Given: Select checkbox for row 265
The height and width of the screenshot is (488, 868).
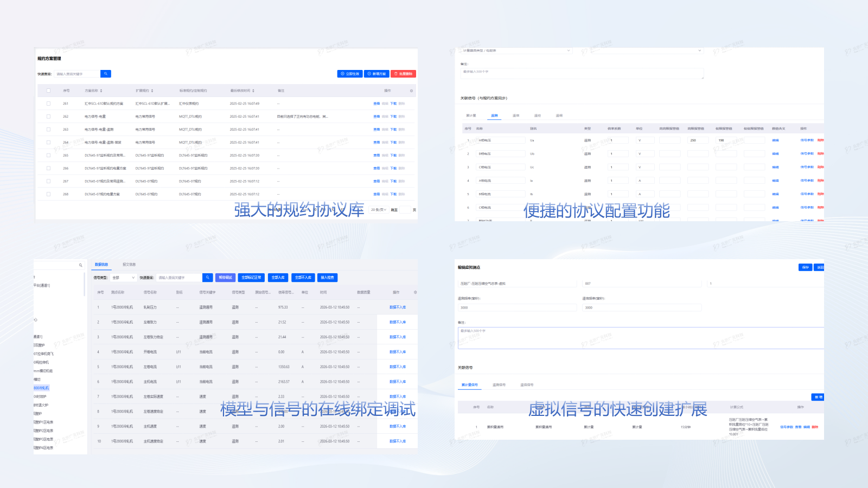Looking at the screenshot, I should (x=48, y=155).
